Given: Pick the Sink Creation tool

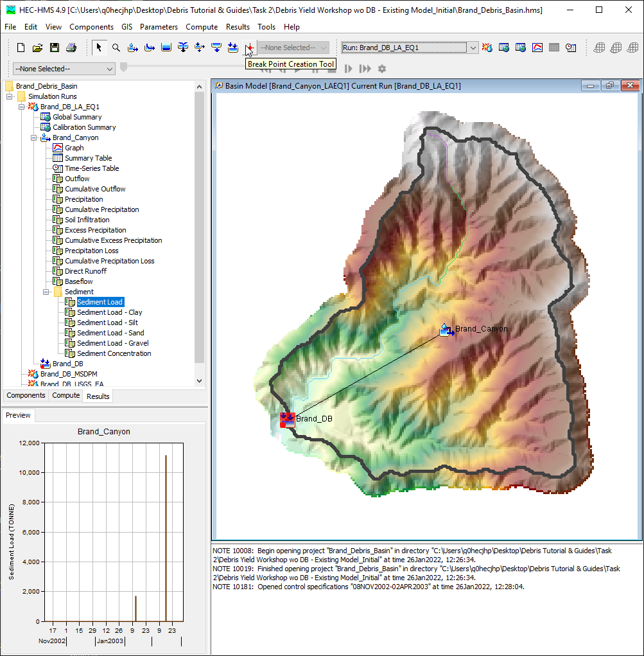Looking at the screenshot, I should tap(233, 48).
